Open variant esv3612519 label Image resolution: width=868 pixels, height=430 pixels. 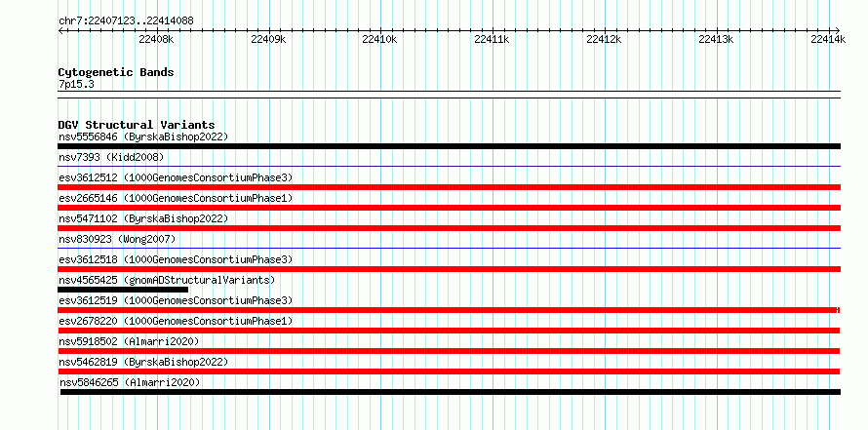[176, 300]
